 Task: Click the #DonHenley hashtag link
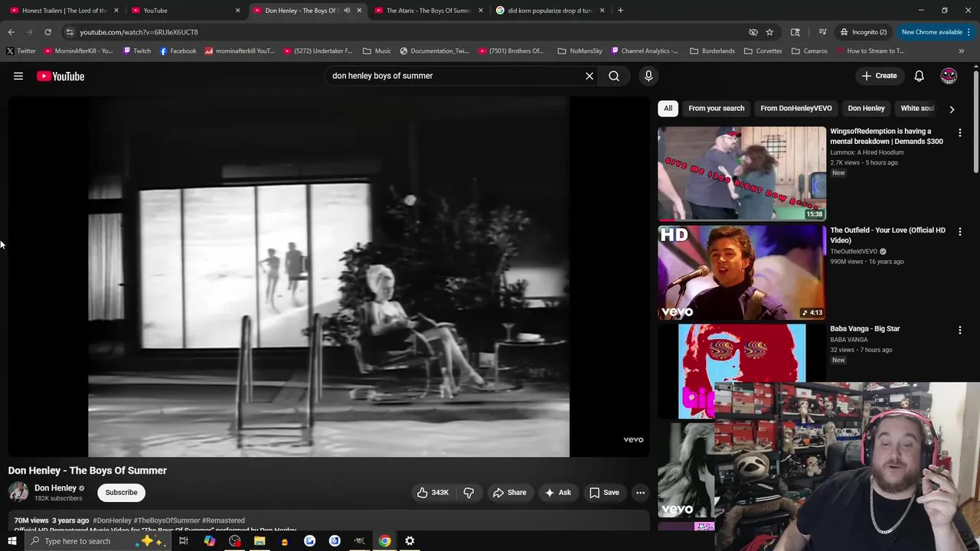click(x=113, y=520)
